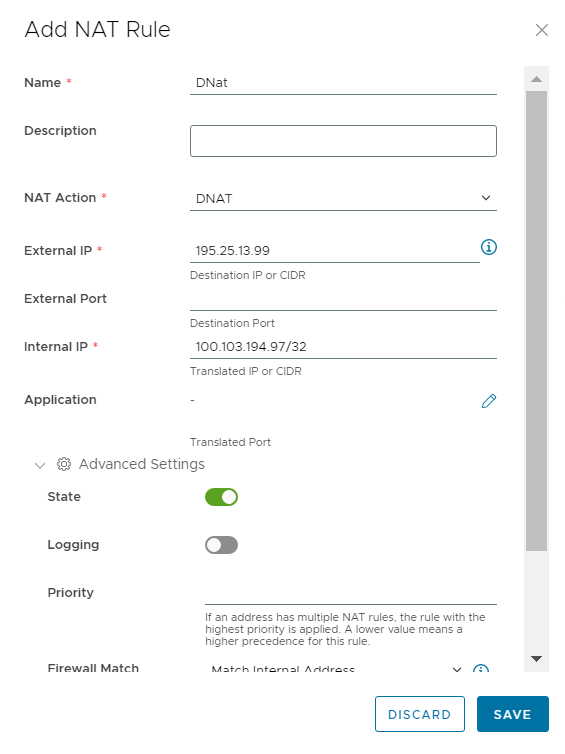Viewport: 565px width, 754px height.
Task: Click the 'Add NAT Rule' title
Action: 98,29
